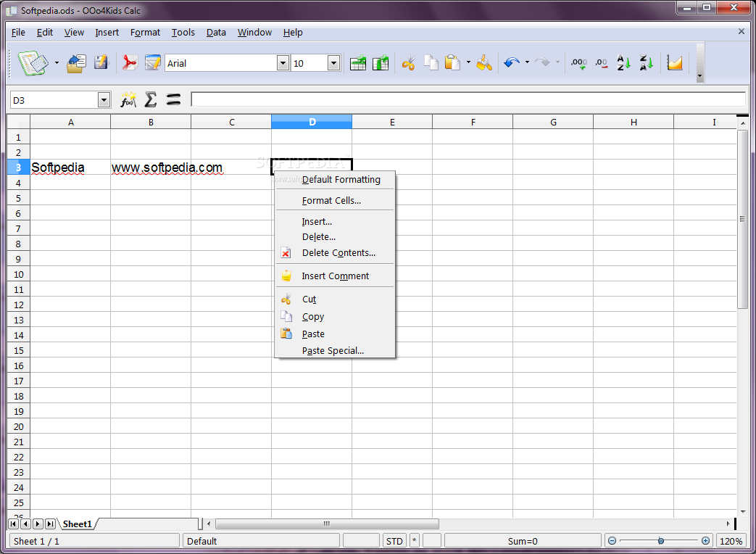Image resolution: width=756 pixels, height=554 pixels.
Task: Close document with the X icon
Action: (x=741, y=31)
